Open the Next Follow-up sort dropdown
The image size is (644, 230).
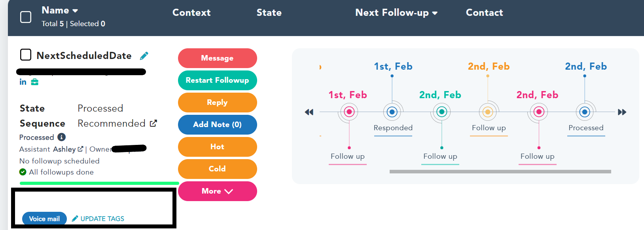[x=435, y=13]
